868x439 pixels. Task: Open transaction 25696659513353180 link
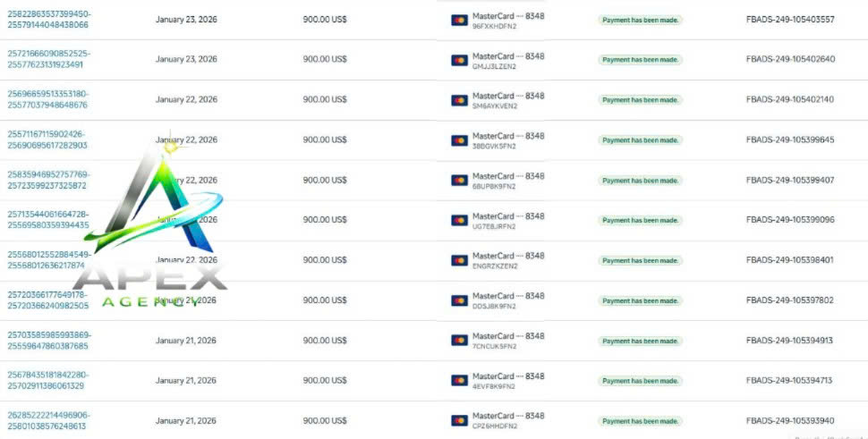47,99
